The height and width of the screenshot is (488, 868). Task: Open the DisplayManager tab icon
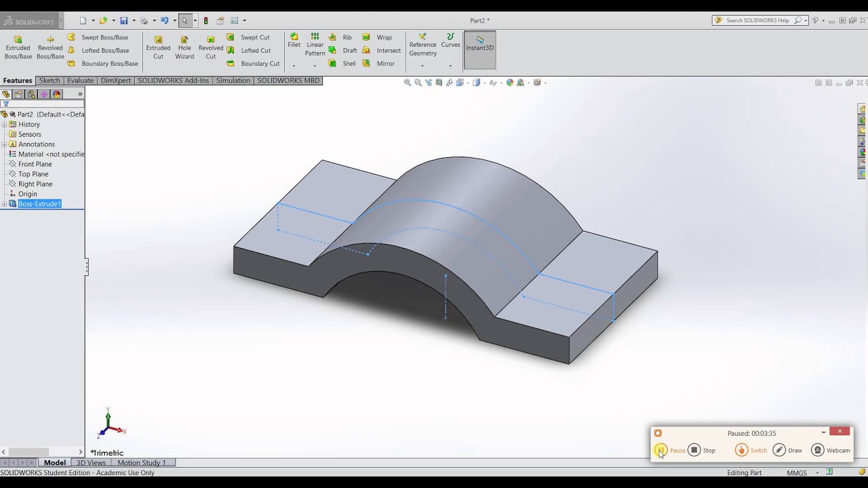pos(57,94)
